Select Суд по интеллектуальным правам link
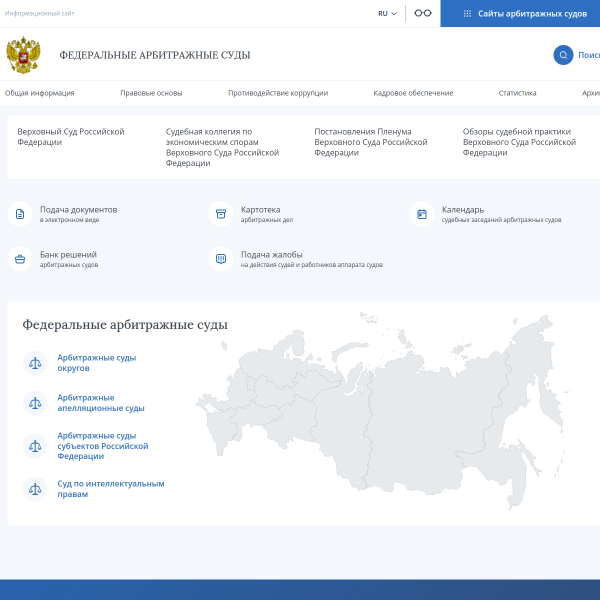Image resolution: width=600 pixels, height=600 pixels. coord(111,489)
